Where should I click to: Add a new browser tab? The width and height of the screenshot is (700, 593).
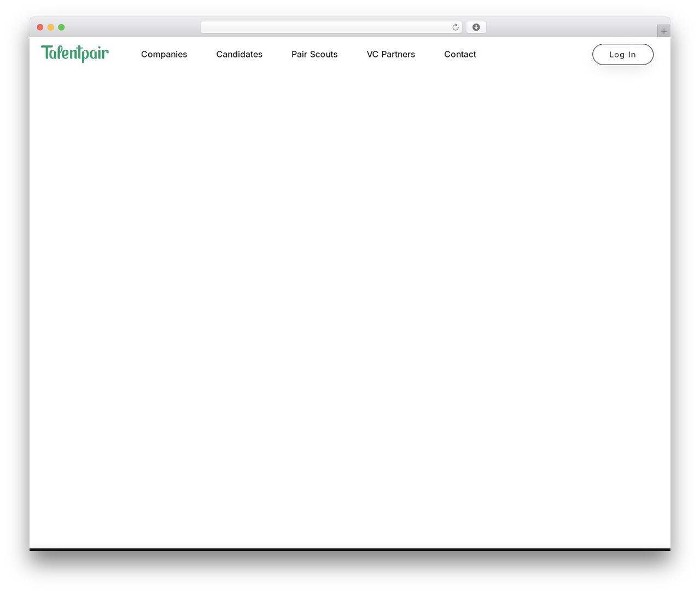pyautogui.click(x=663, y=31)
